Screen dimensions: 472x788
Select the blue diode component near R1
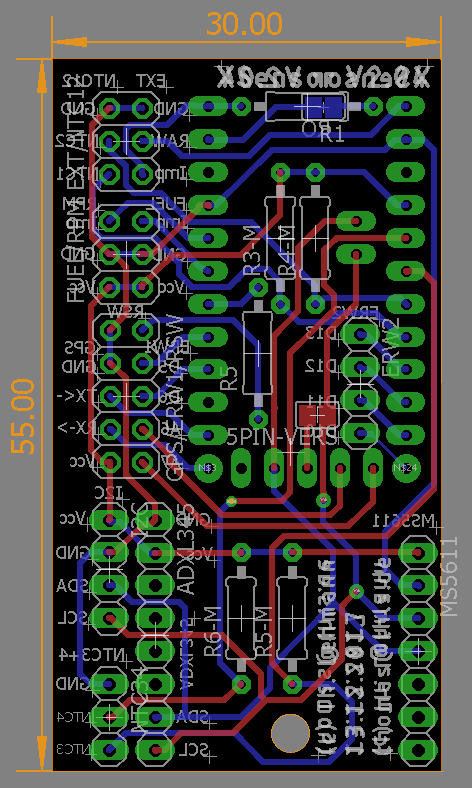coord(323,106)
